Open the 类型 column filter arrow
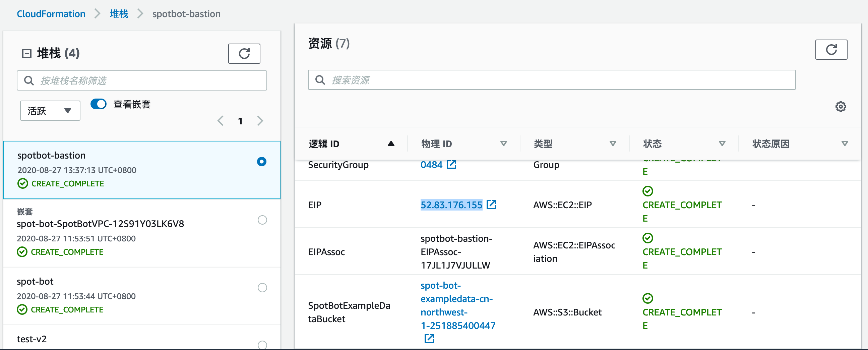This screenshot has width=868, height=350. pyautogui.click(x=613, y=143)
